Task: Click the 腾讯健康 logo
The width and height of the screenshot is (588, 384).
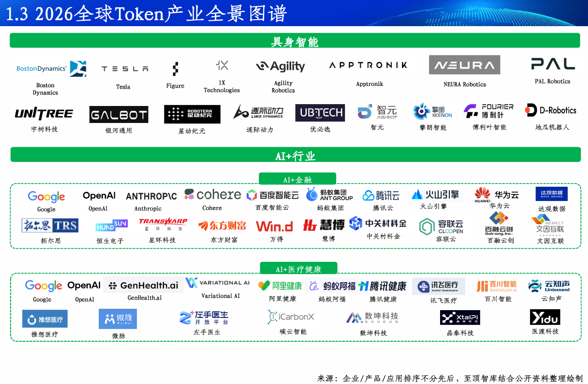Action: point(383,286)
